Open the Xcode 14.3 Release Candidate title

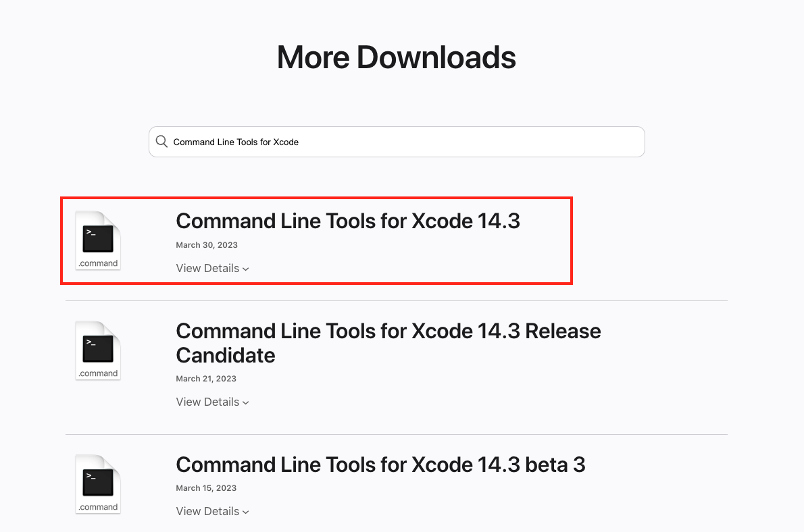[388, 344]
